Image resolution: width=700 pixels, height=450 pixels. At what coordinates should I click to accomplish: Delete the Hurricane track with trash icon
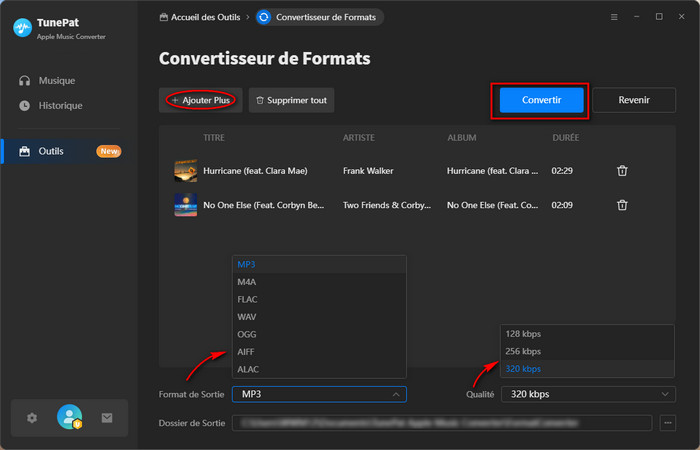(x=622, y=171)
